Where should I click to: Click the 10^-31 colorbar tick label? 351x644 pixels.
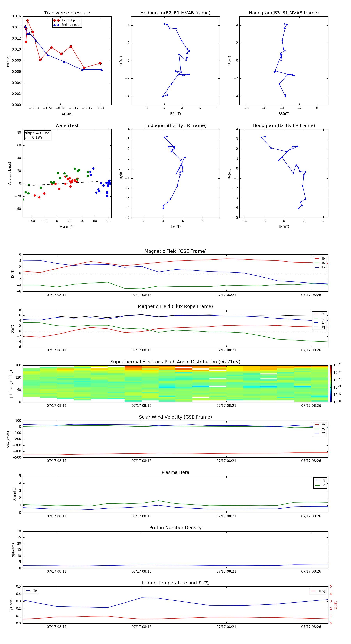click(x=337, y=402)
